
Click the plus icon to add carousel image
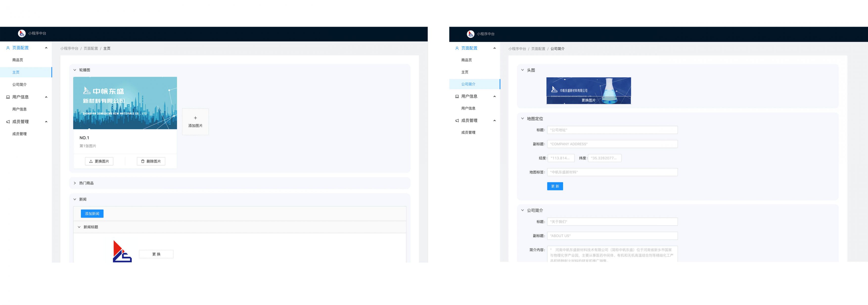coord(195,118)
